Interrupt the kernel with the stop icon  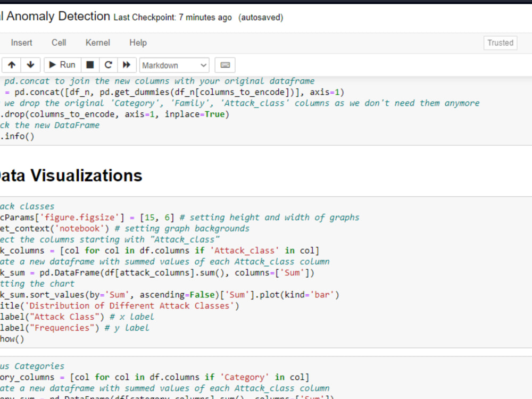click(x=90, y=64)
